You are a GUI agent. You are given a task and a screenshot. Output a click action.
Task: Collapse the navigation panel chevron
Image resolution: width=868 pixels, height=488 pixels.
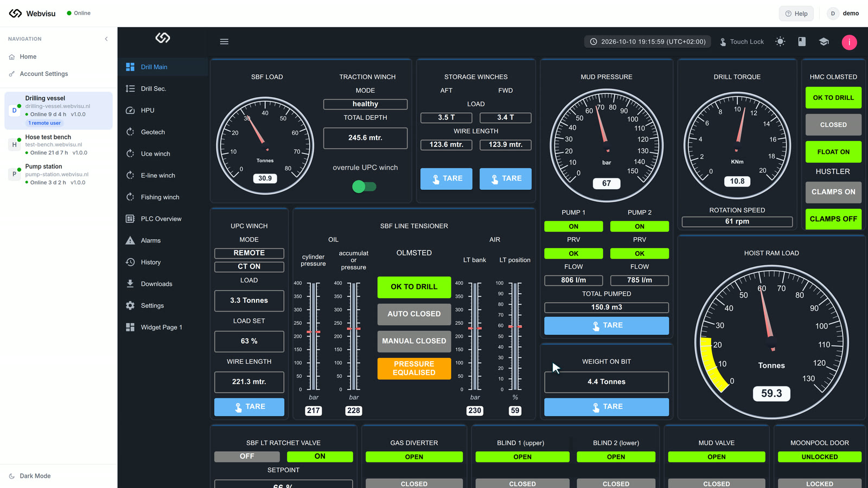(x=106, y=39)
